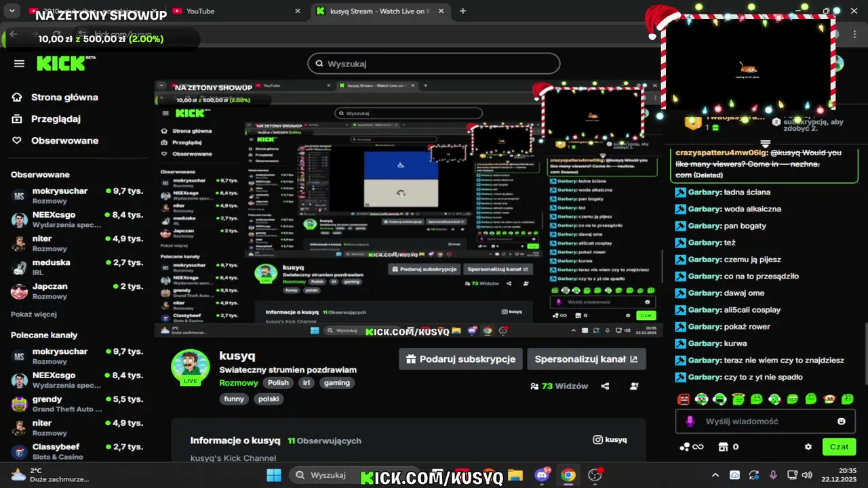Insert the red angry emote
This screenshot has width=868, height=488.
coord(684,399)
